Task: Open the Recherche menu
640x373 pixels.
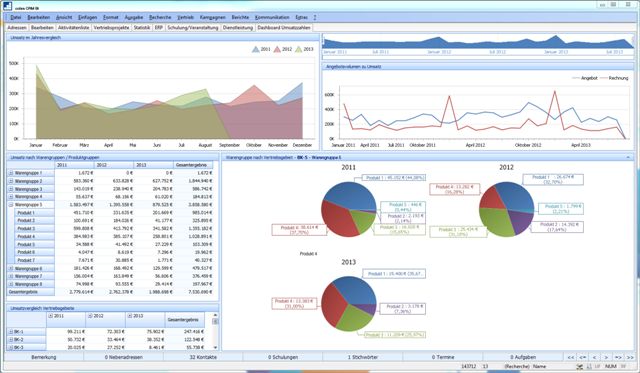Action: 160,18
